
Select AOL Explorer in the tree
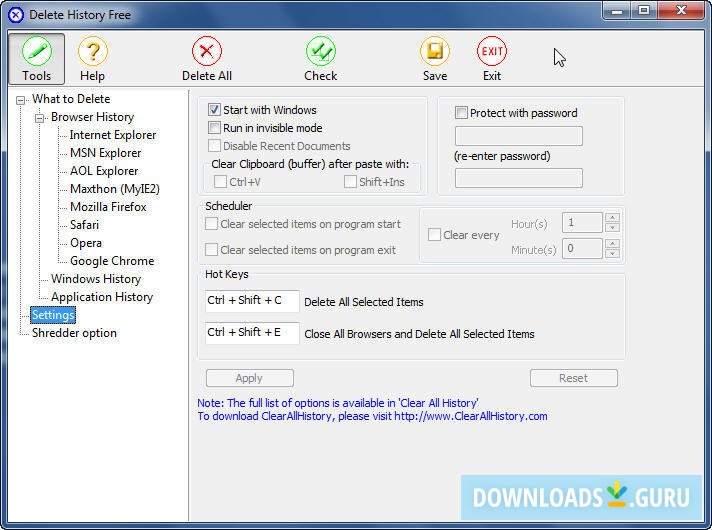[104, 171]
